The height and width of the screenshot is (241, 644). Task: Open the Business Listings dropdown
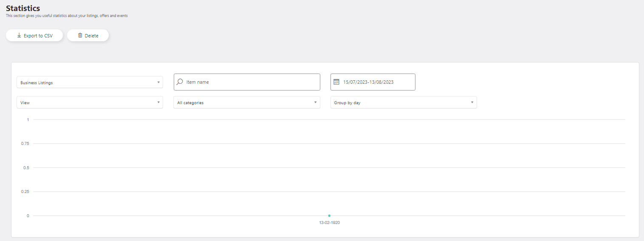pyautogui.click(x=90, y=82)
